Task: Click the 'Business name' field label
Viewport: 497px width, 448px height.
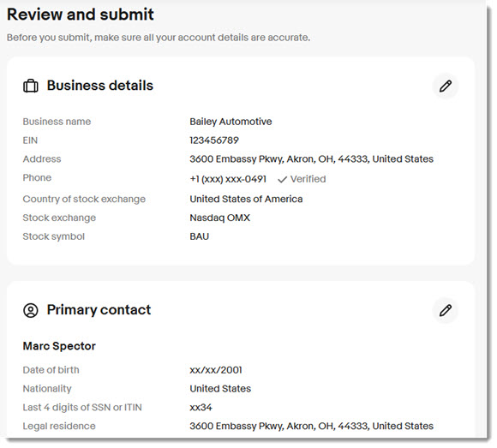Action: click(57, 122)
